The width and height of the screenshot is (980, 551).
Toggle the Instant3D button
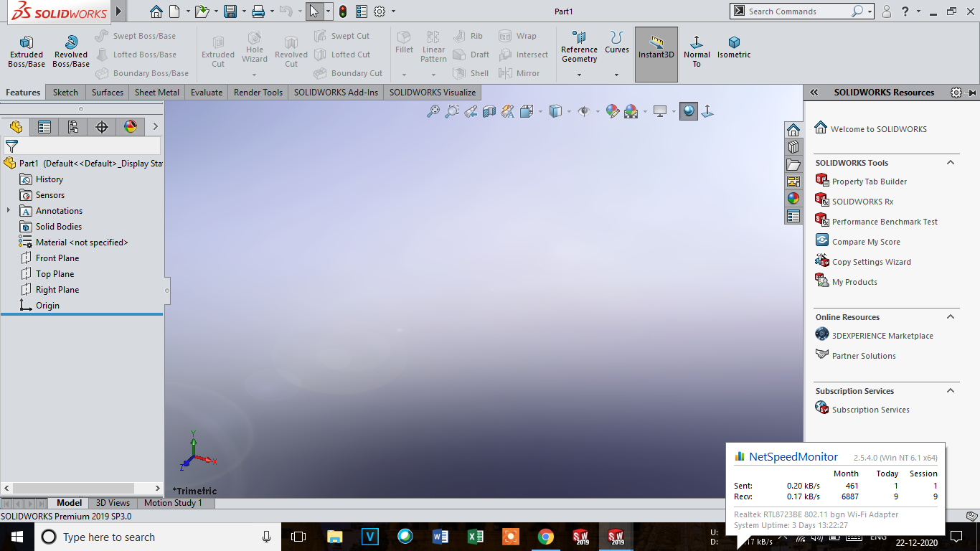click(656, 54)
